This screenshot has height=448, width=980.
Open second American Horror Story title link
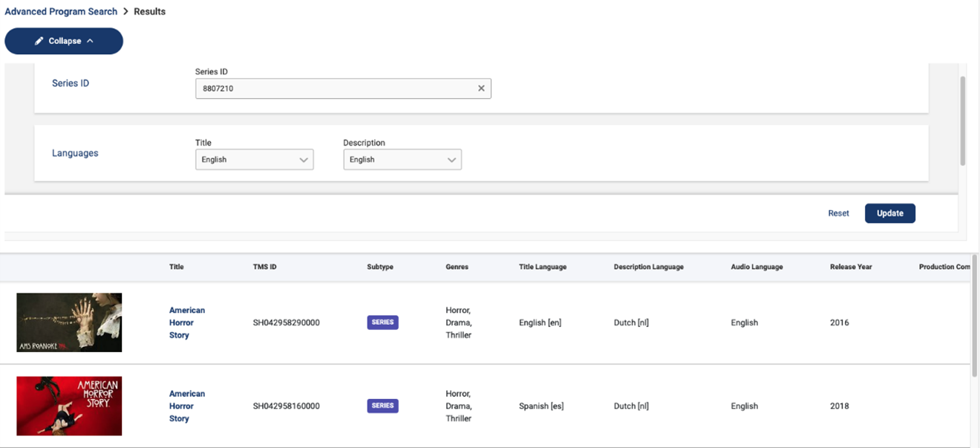click(x=186, y=406)
